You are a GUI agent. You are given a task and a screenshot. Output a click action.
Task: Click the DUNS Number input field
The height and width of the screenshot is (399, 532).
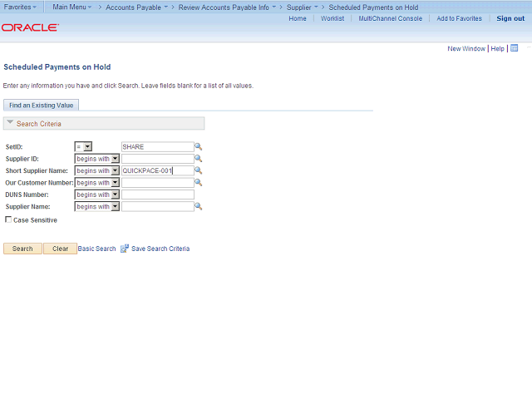pos(158,195)
